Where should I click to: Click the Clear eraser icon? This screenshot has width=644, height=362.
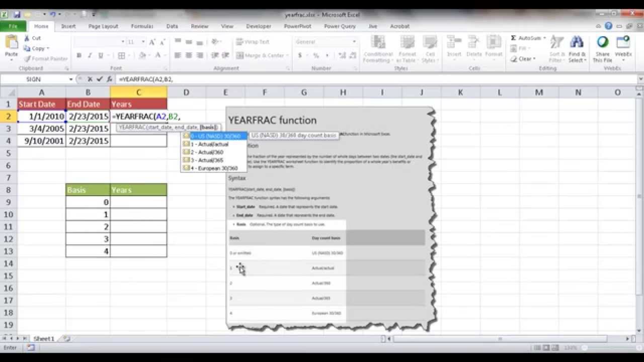[x=514, y=59]
